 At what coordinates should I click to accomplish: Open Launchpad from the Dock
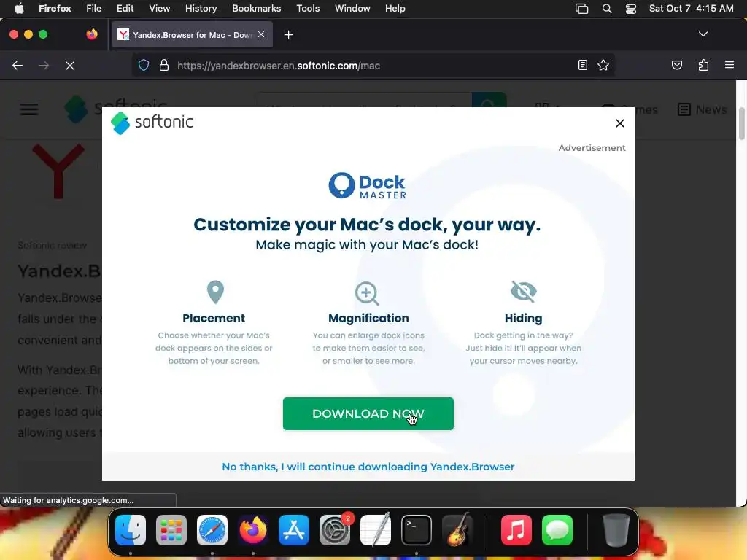pos(171,529)
